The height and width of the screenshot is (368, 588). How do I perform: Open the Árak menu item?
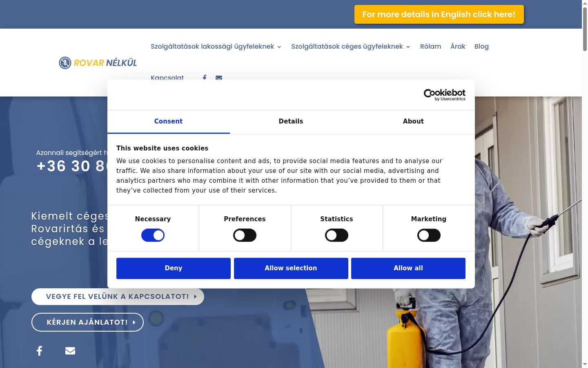click(458, 47)
